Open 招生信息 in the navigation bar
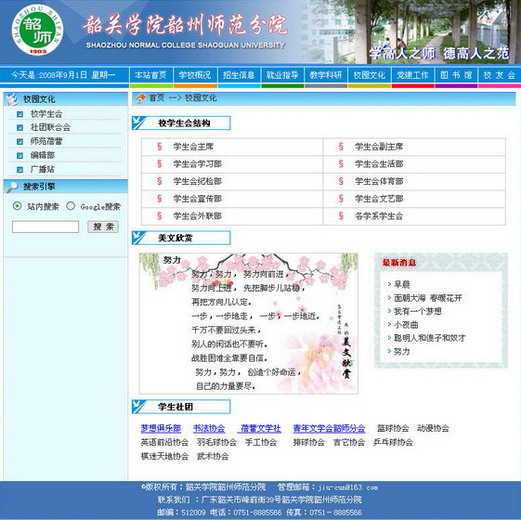521x520 pixels. click(239, 75)
